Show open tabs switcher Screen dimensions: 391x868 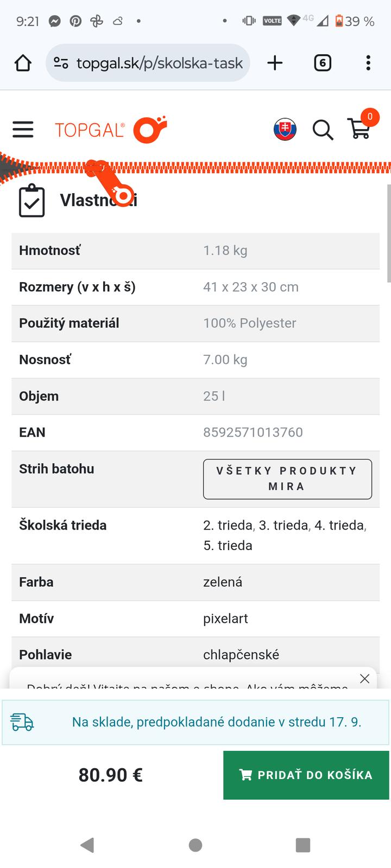click(323, 63)
